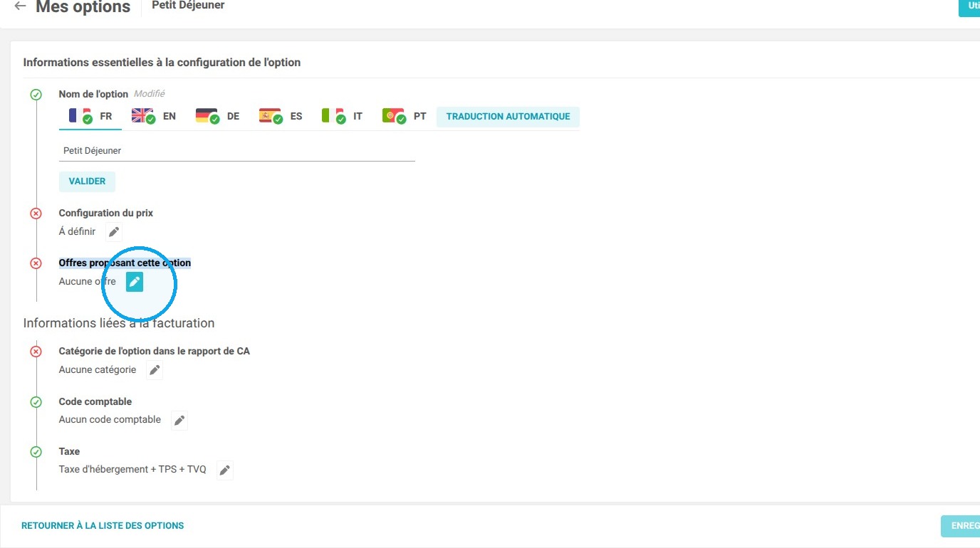Edit the Aucun code comptable pencil
980x548 pixels.
tap(179, 420)
